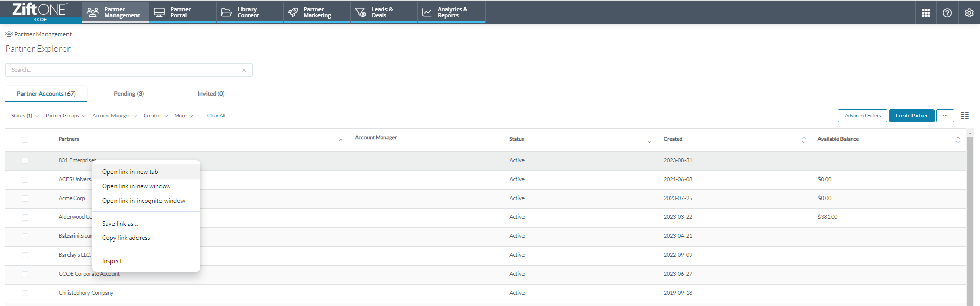Click the Analytics & Reports chart icon
This screenshot has width=980, height=306.
[427, 12]
